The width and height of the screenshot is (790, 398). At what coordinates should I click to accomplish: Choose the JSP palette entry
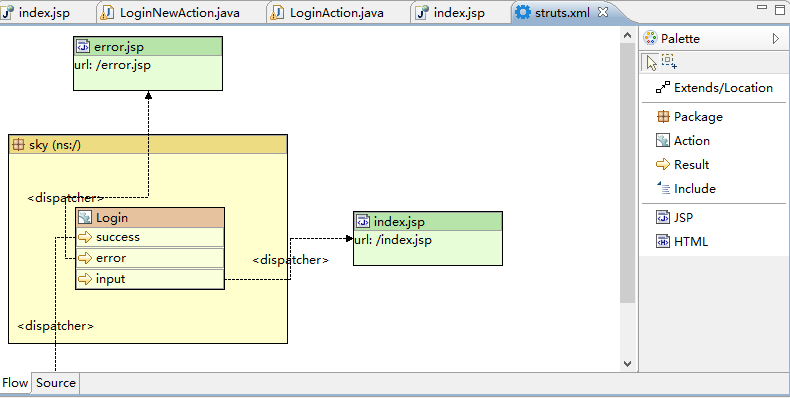coord(714,217)
